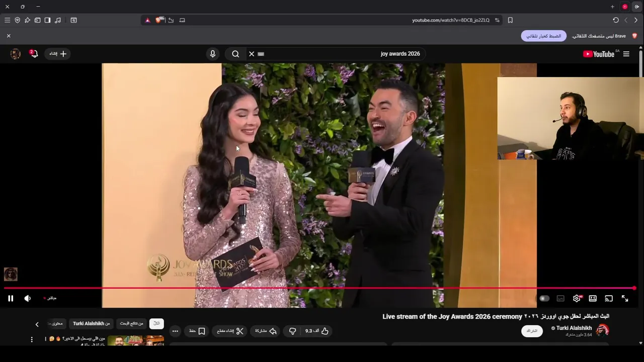Image resolution: width=644 pixels, height=362 pixels.
Task: Click the red video progress bar
Action: pyautogui.click(x=319, y=288)
